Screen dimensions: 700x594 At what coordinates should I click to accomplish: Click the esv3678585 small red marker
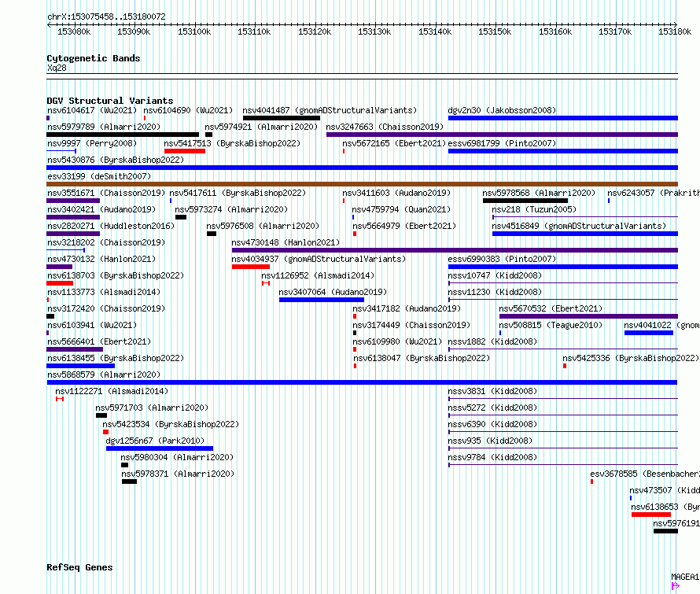click(591, 481)
